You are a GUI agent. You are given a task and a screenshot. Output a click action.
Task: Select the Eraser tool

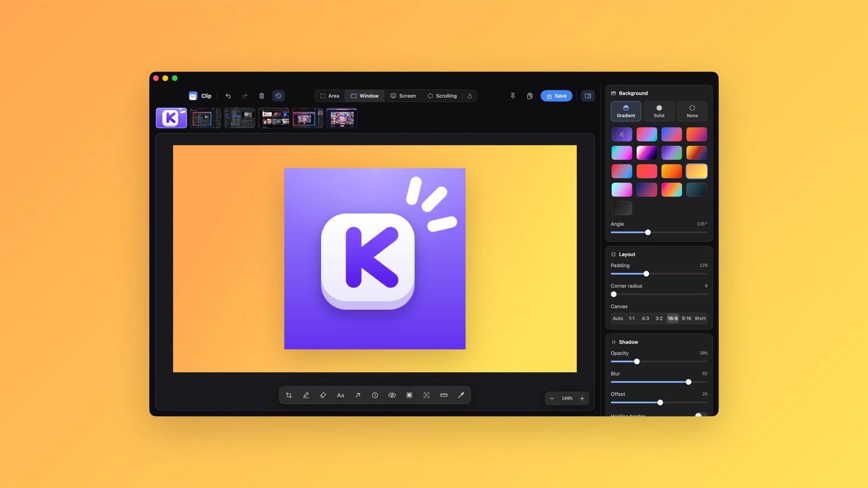323,395
